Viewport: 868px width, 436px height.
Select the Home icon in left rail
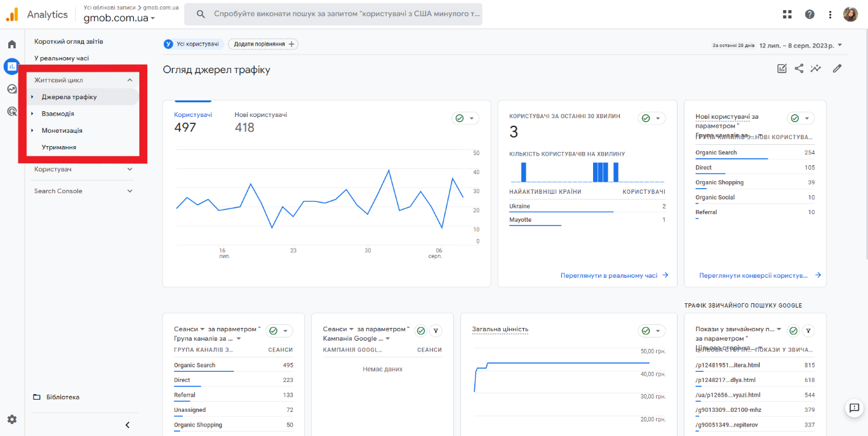click(11, 44)
